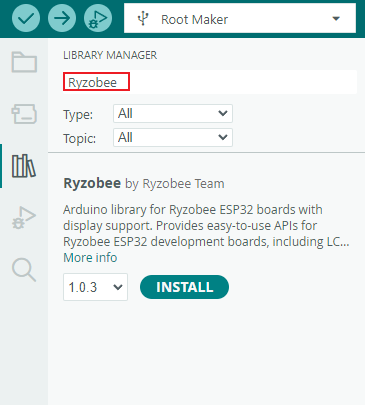Open the Search magnifier in the sidebar
Image resolution: width=365 pixels, height=405 pixels.
[24, 270]
